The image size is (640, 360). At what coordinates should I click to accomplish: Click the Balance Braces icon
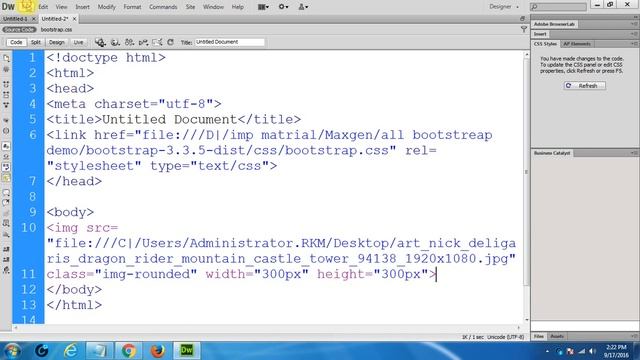click(6, 131)
